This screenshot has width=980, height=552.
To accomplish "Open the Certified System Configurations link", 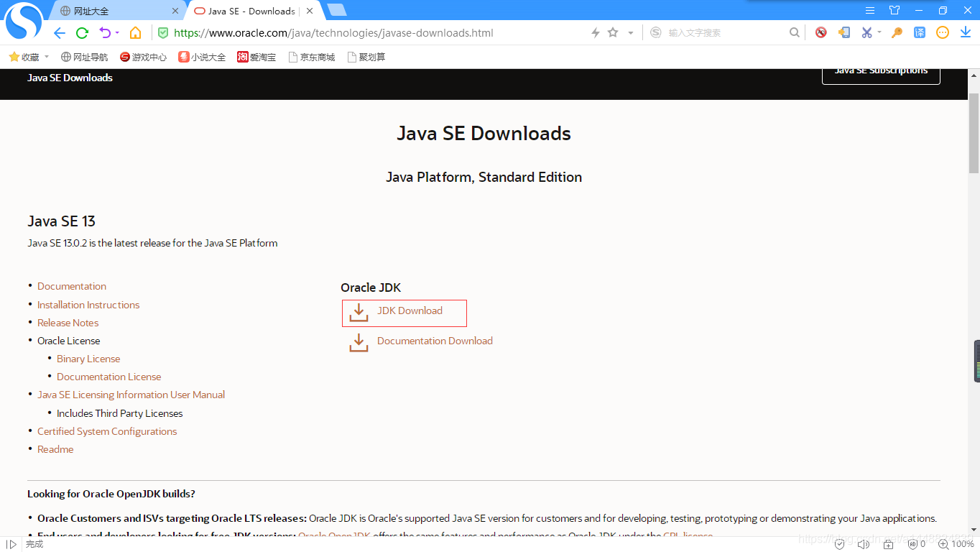I will point(107,431).
